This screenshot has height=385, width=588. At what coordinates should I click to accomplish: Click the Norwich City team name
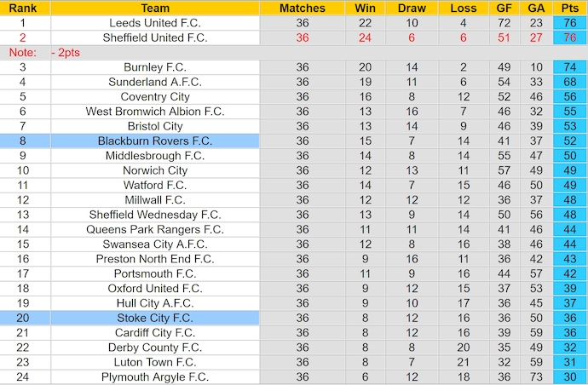155,170
